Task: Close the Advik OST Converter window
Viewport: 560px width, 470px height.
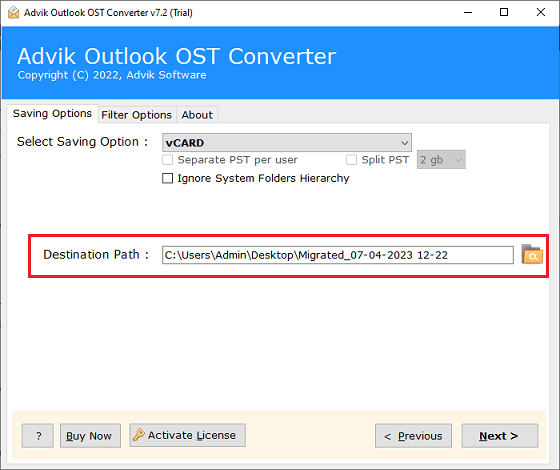Action: point(541,12)
